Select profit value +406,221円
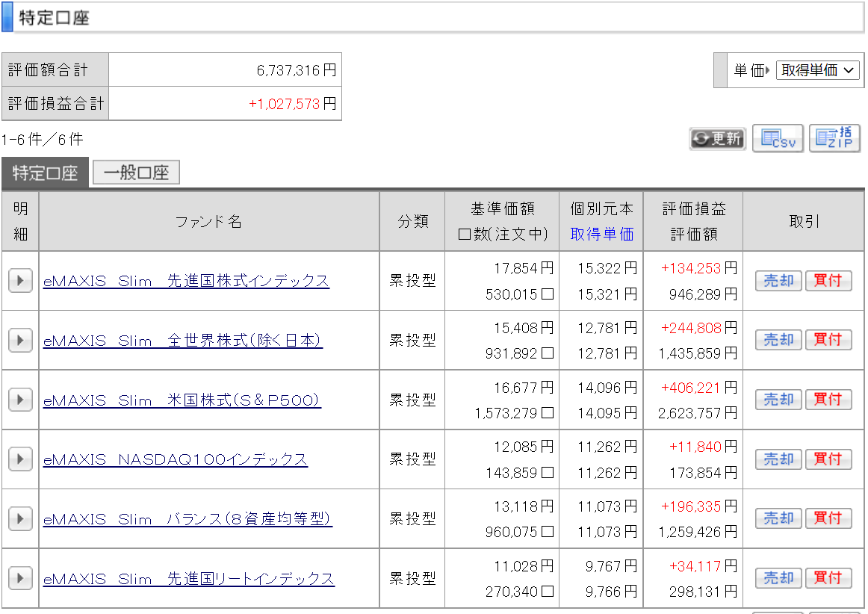The image size is (868, 614). (699, 388)
